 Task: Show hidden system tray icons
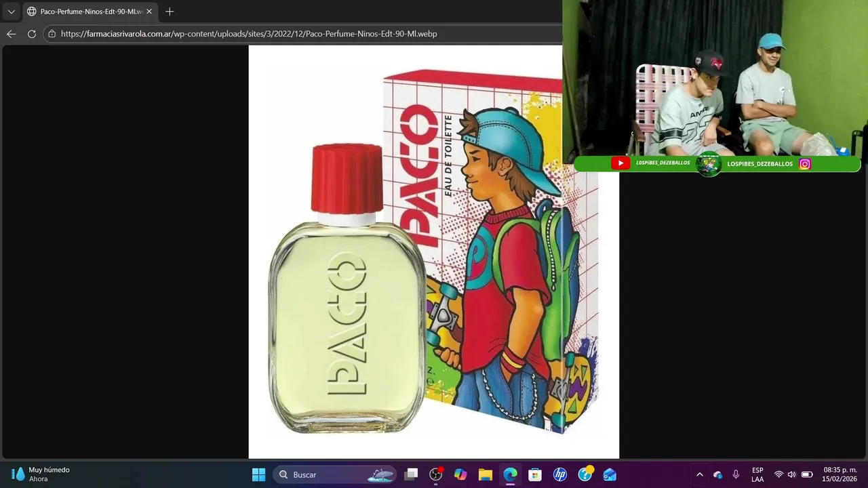pyautogui.click(x=699, y=474)
